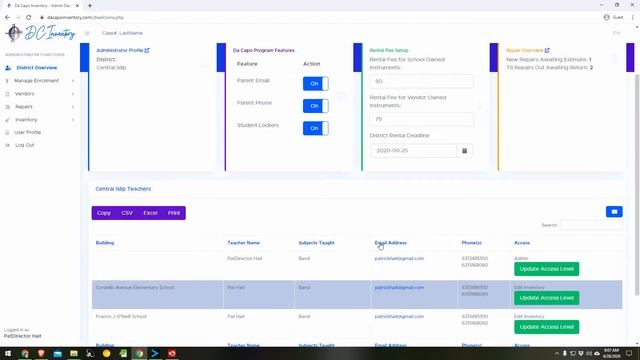Expand the Repairs submenu arrow
The height and width of the screenshot is (360, 640).
point(73,107)
